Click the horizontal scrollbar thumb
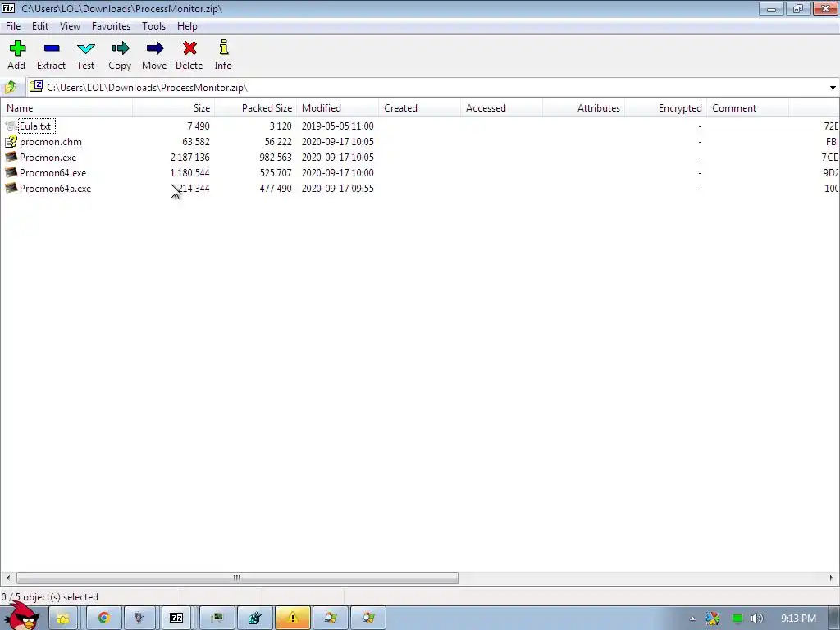The image size is (840, 630). pyautogui.click(x=237, y=577)
